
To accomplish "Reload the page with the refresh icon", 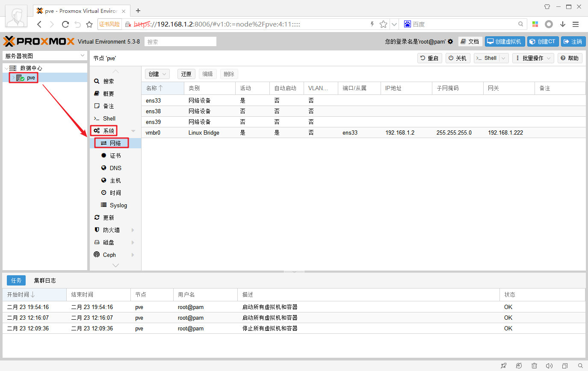I will point(65,24).
